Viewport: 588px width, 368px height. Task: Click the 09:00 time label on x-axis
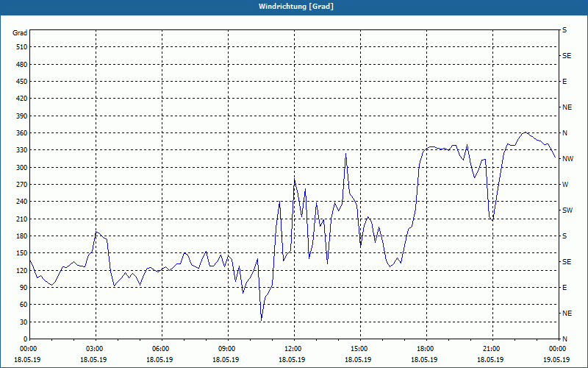tap(228, 349)
